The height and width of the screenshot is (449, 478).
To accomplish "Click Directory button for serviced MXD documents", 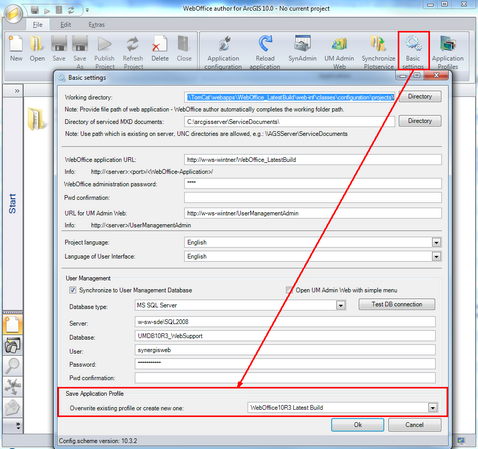I will [x=420, y=121].
